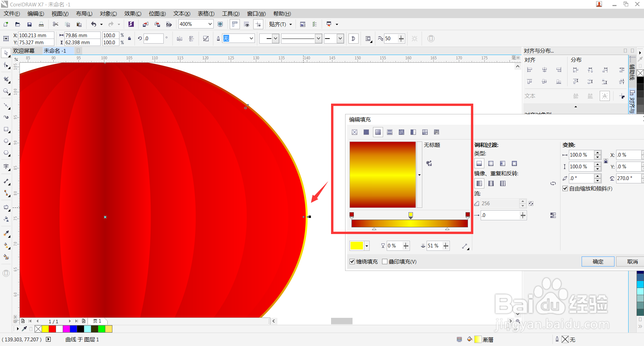Select the Pick tool in toolbox
The width and height of the screenshot is (644, 346).
[6, 53]
